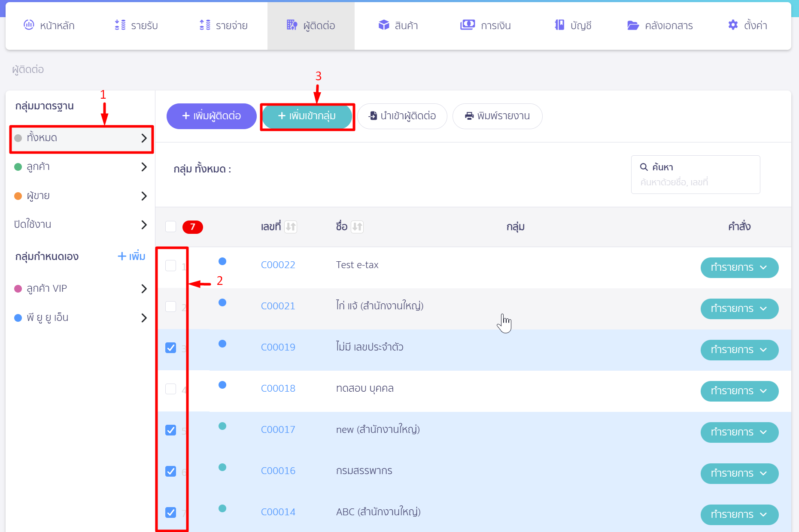Uncheck the box for C00017 row
Screen dimensions: 799x532
pos(171,430)
